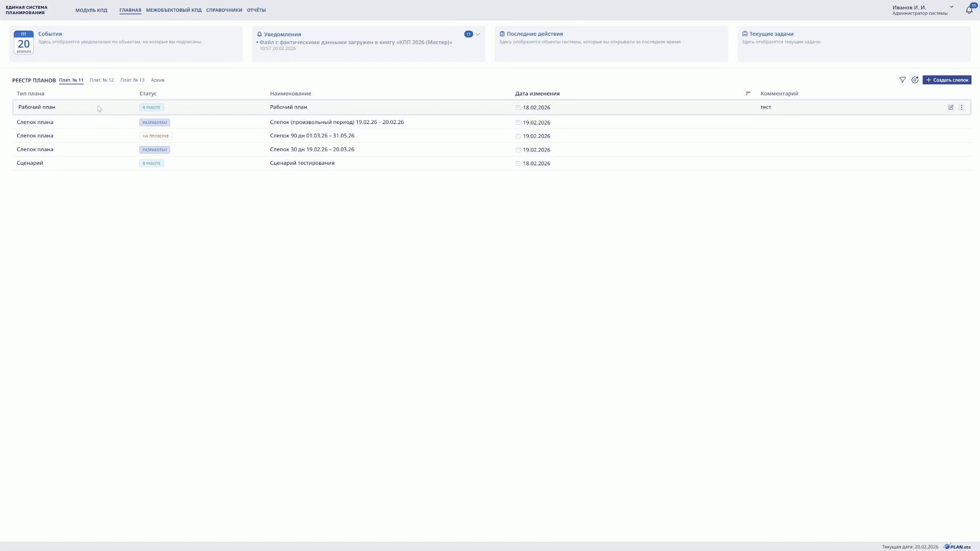Click the calendar icon in the Сценарий тестирования row
980x551 pixels.
[x=518, y=164]
